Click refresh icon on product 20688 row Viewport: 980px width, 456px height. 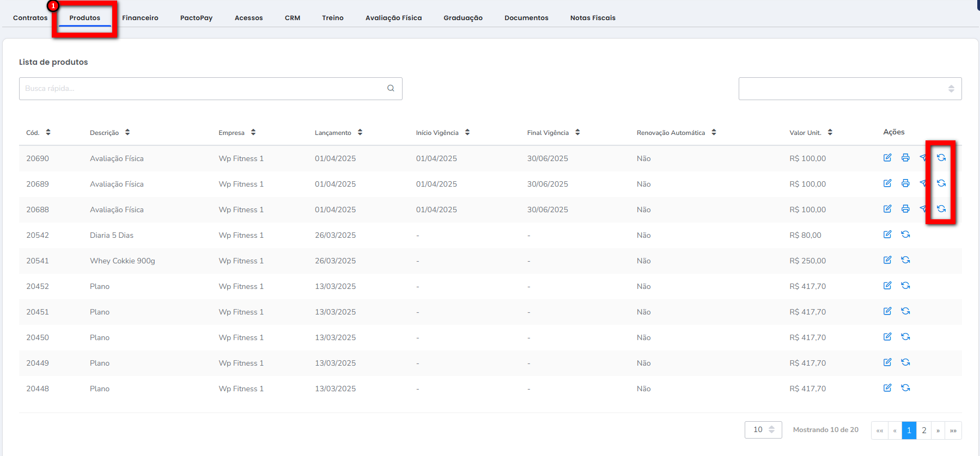(941, 209)
